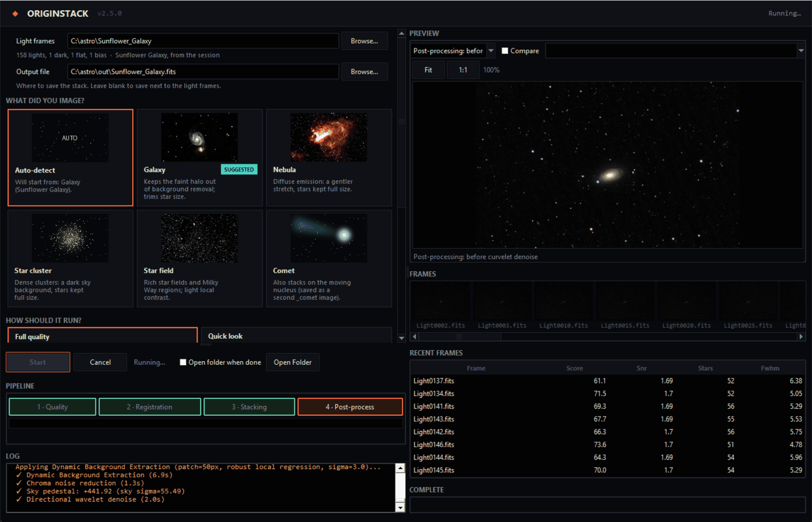Choose the Galaxy target type card
This screenshot has height=522, width=812.
click(x=199, y=158)
